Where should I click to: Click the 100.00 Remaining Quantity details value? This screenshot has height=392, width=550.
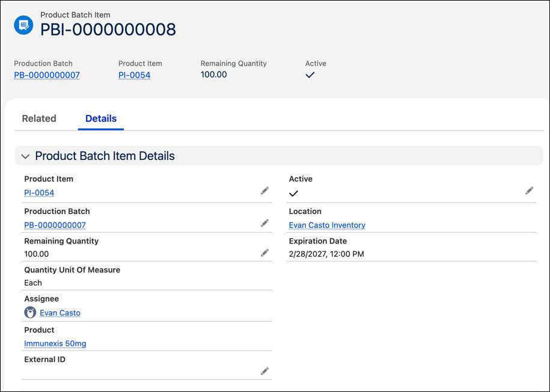[37, 254]
